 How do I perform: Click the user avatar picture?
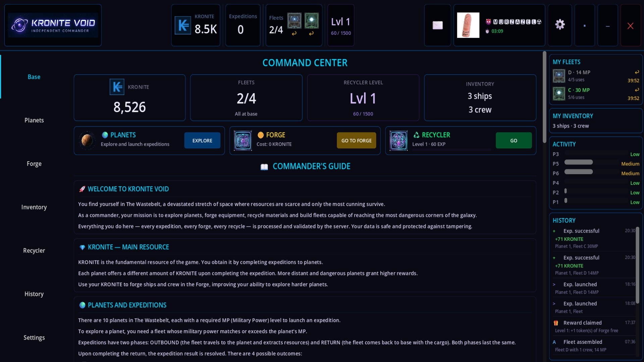468,25
